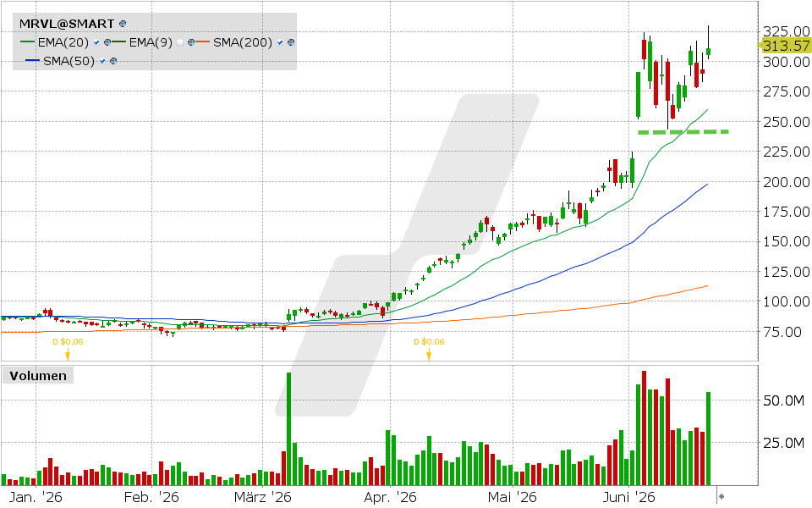812x508 pixels.
Task: Click the 75.00 price axis label
Action: tap(782, 332)
